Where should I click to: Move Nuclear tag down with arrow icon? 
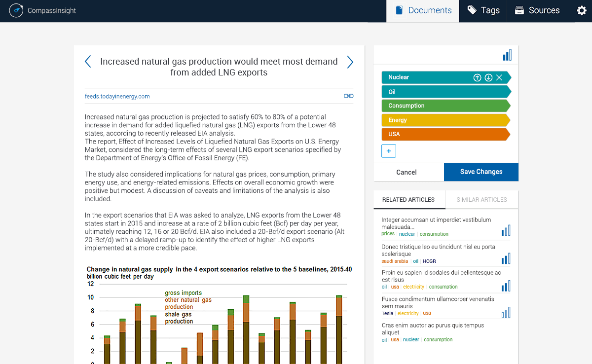point(488,77)
